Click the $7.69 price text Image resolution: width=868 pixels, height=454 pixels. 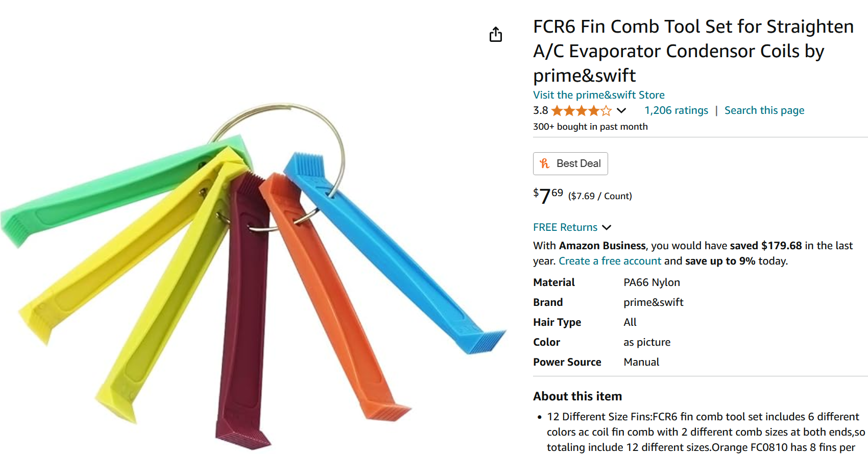tap(548, 195)
